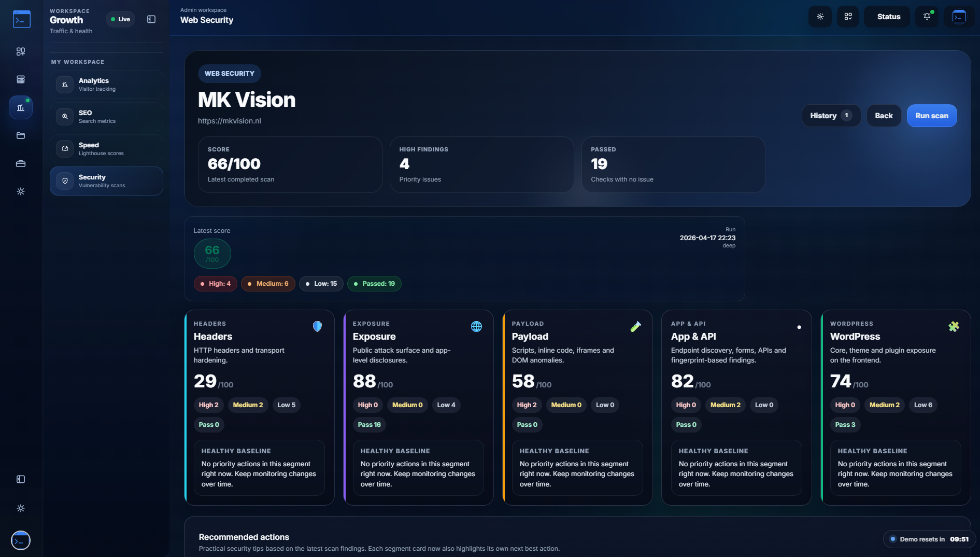The height and width of the screenshot is (557, 980).
Task: Filter by Low: 15 chip
Action: 321,284
